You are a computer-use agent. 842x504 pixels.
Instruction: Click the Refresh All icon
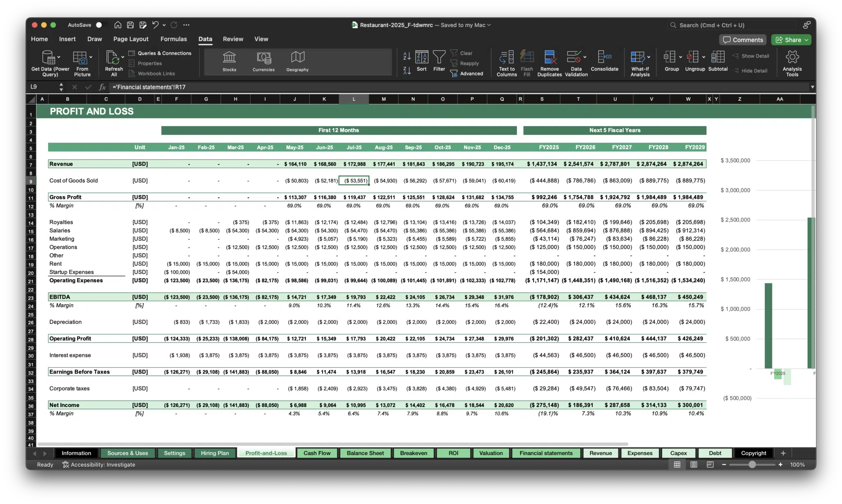112,57
